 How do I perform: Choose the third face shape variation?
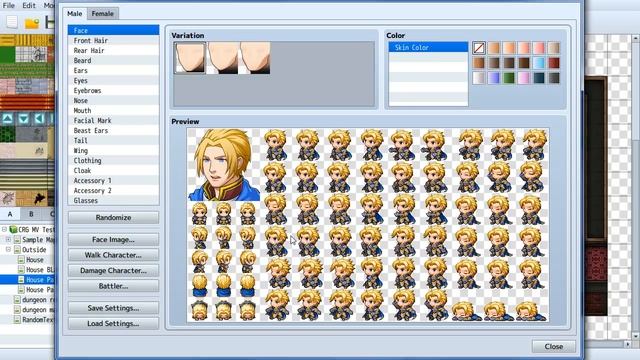[x=255, y=58]
